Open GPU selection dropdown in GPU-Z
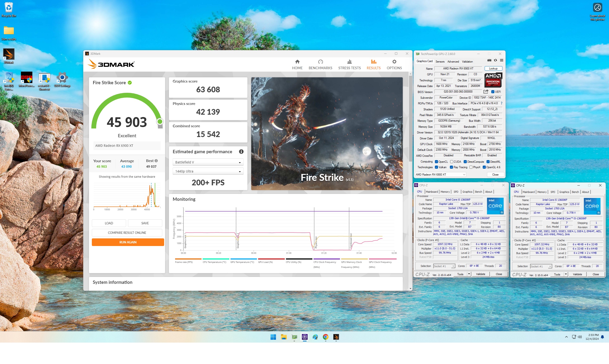The height and width of the screenshot is (364, 609). tap(441, 175)
